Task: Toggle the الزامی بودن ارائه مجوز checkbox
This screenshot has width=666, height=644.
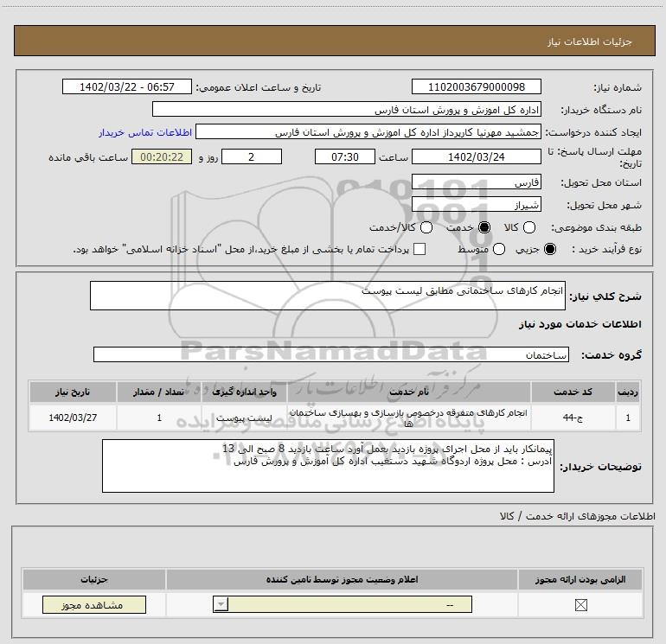Action: point(580,605)
